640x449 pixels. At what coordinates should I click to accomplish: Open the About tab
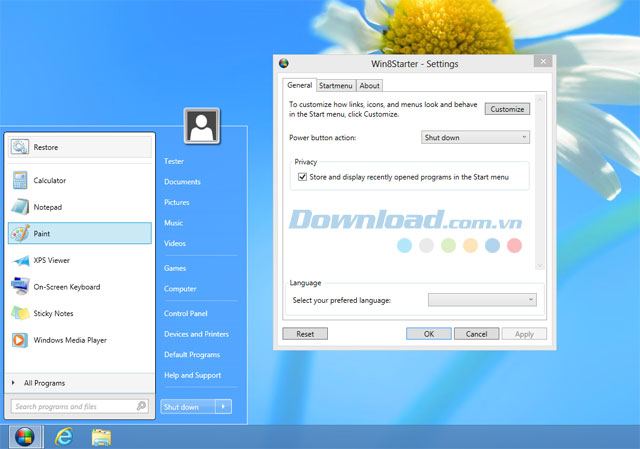coord(370,86)
